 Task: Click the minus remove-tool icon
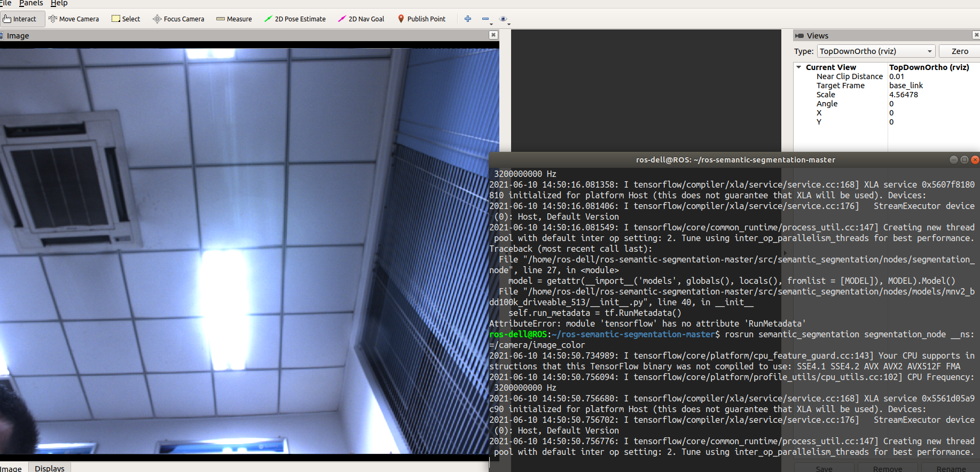tap(486, 19)
